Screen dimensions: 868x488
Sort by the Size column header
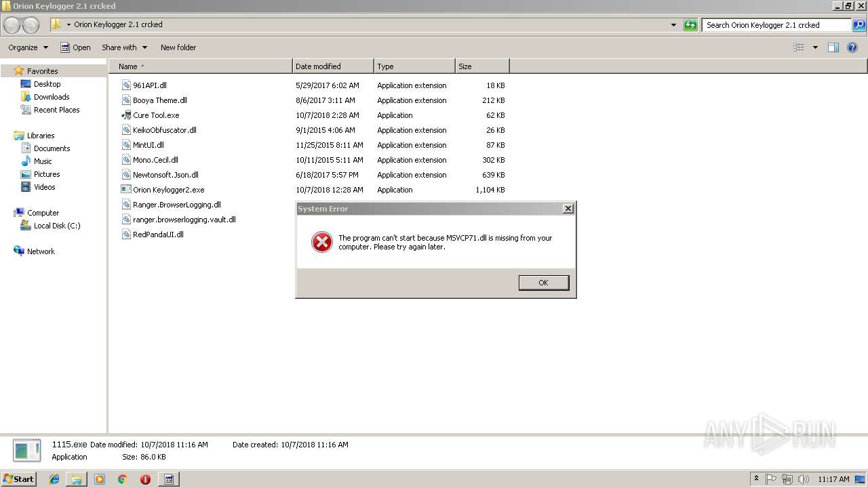click(482, 66)
